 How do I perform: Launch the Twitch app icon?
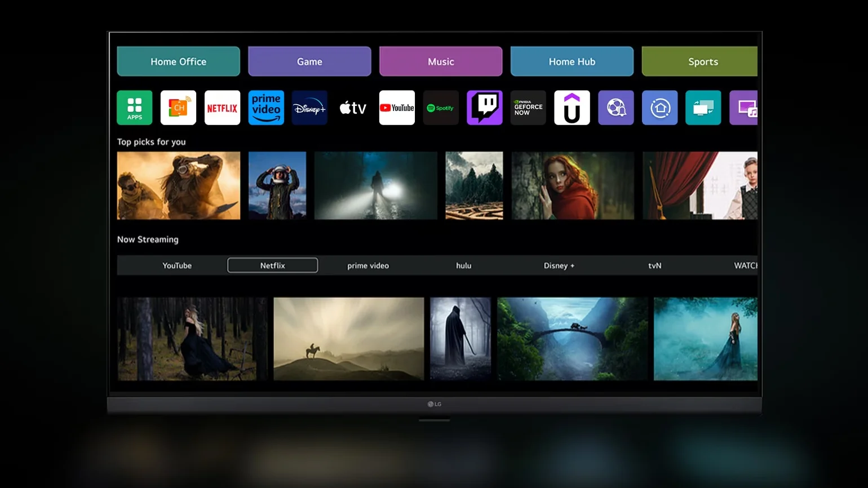(484, 108)
